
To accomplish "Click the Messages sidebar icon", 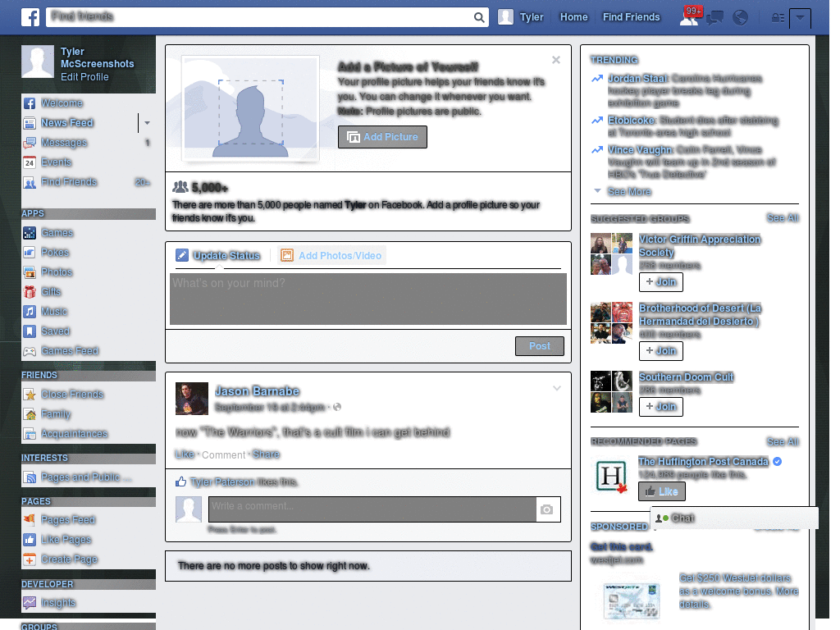I will (30, 143).
